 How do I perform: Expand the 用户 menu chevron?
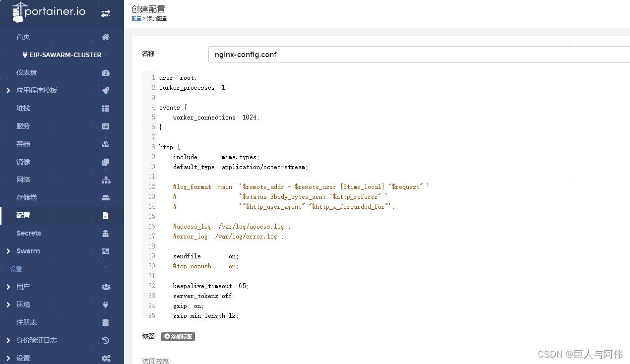click(x=8, y=287)
